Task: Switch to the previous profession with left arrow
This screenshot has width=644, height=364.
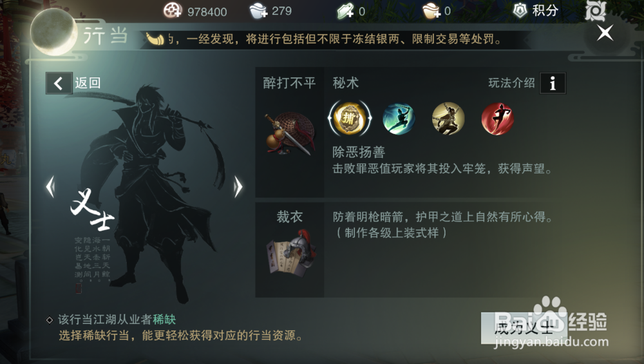Action: 50,187
